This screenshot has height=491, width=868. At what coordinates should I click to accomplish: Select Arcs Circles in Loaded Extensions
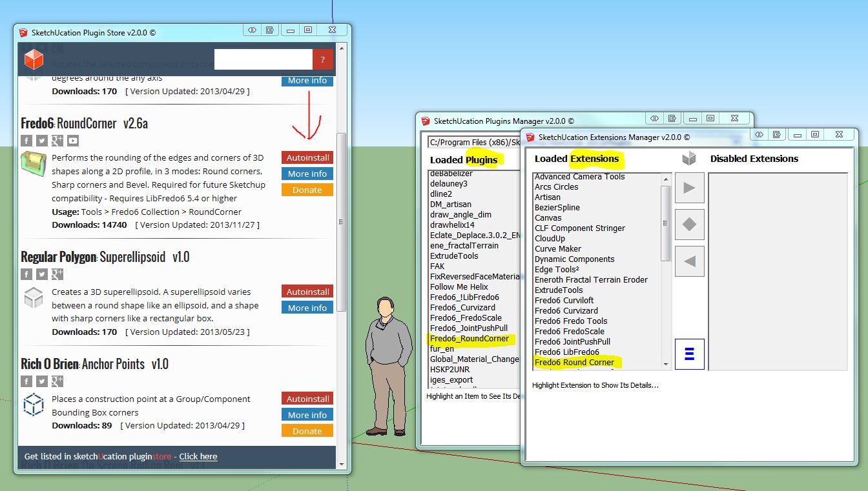556,186
